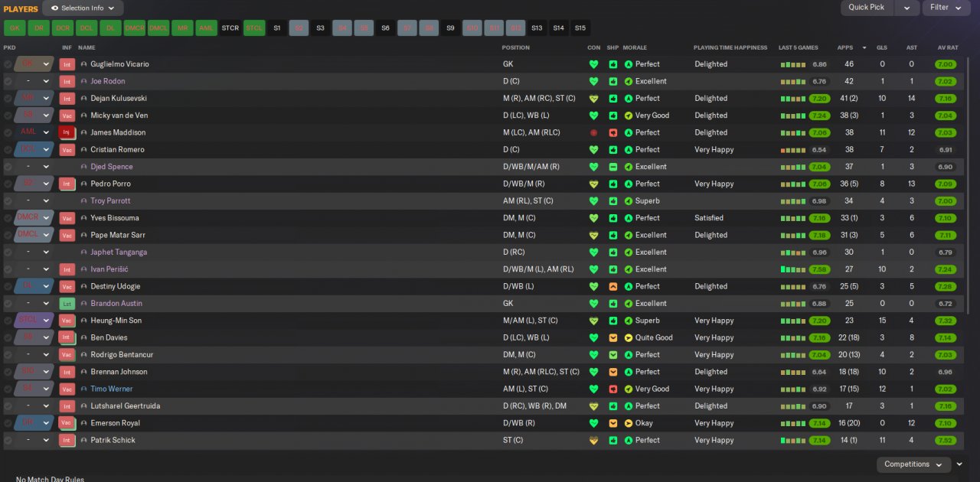Click James Maddison's Inj status badge
This screenshot has width=980, height=482.
point(67,132)
